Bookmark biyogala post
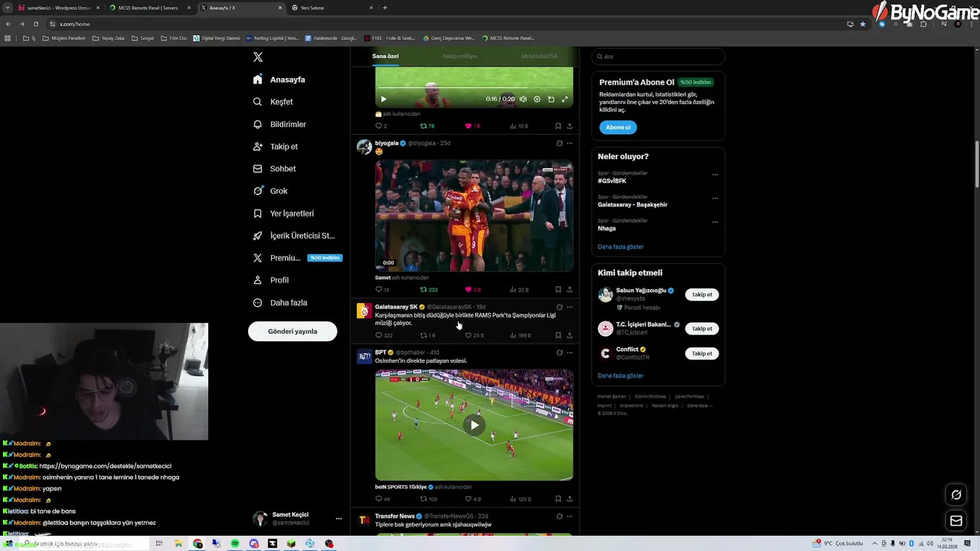This screenshot has width=980, height=551. pos(558,289)
